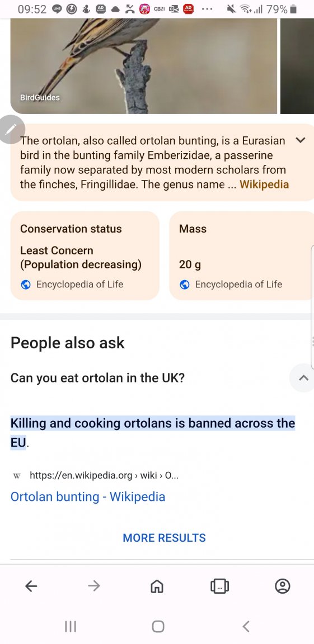Open the browser home page icon
The width and height of the screenshot is (314, 644).
tap(157, 586)
